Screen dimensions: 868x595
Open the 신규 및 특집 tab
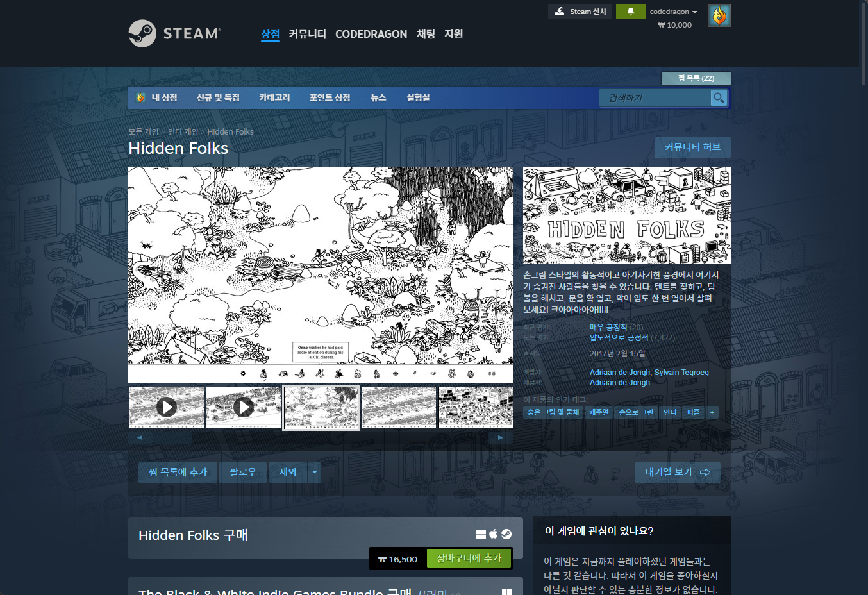click(x=218, y=97)
